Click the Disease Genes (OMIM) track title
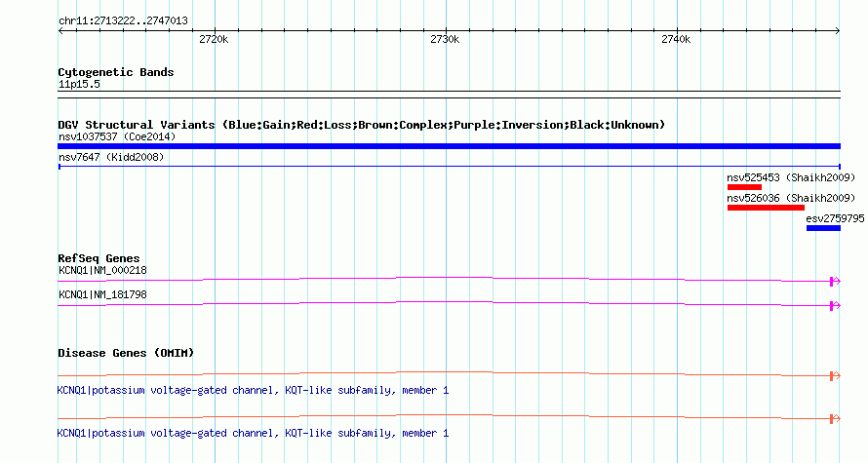 [126, 353]
